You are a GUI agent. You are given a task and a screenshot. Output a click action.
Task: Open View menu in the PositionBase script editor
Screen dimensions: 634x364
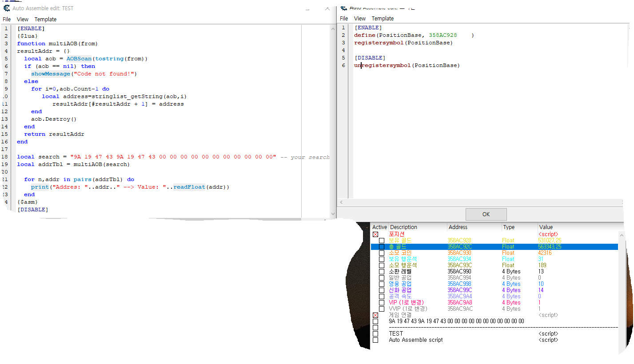pyautogui.click(x=360, y=19)
